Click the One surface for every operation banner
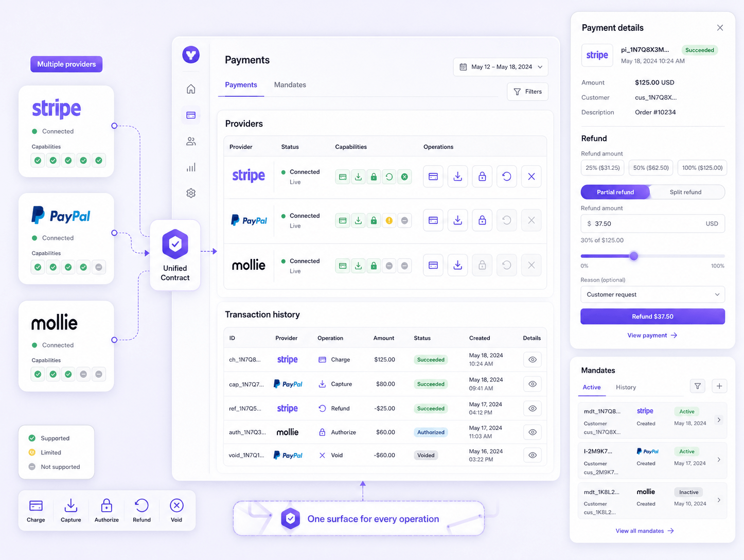Viewport: 744px width, 560px height. (359, 518)
